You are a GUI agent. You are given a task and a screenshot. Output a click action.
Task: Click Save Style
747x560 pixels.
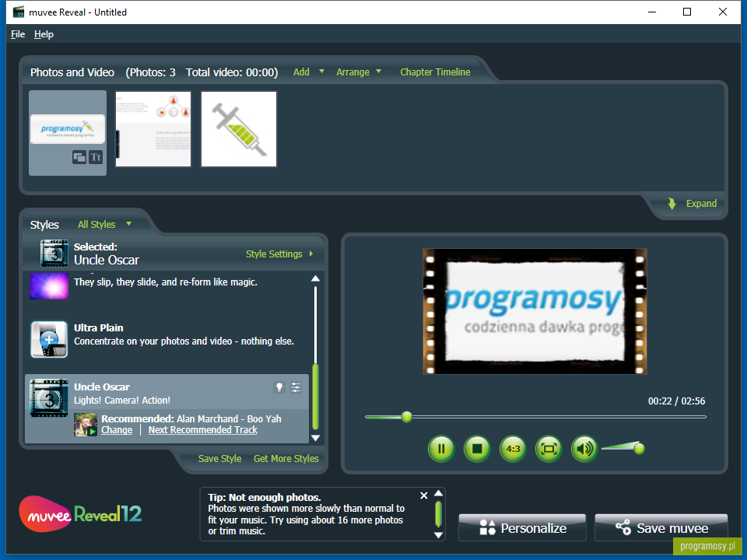click(x=219, y=459)
